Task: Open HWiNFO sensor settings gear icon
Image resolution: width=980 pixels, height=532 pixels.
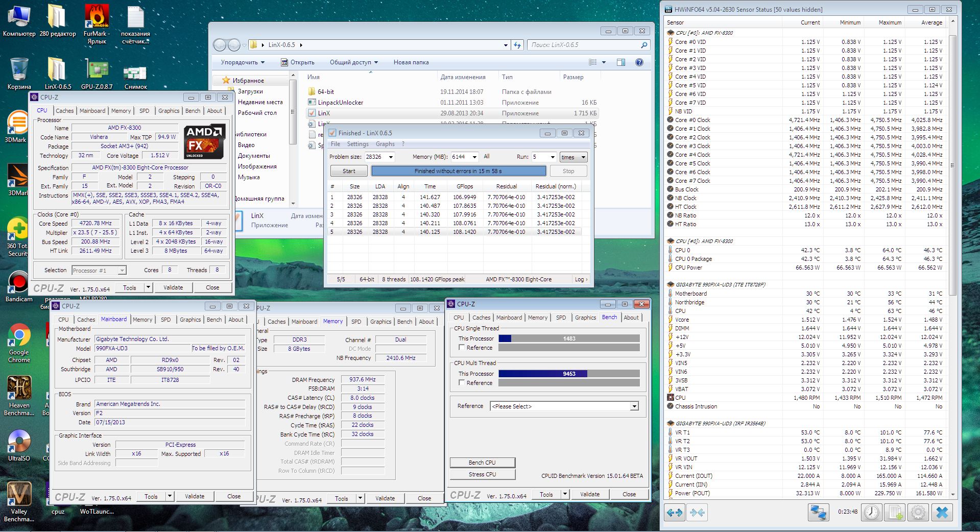Action: pyautogui.click(x=918, y=512)
